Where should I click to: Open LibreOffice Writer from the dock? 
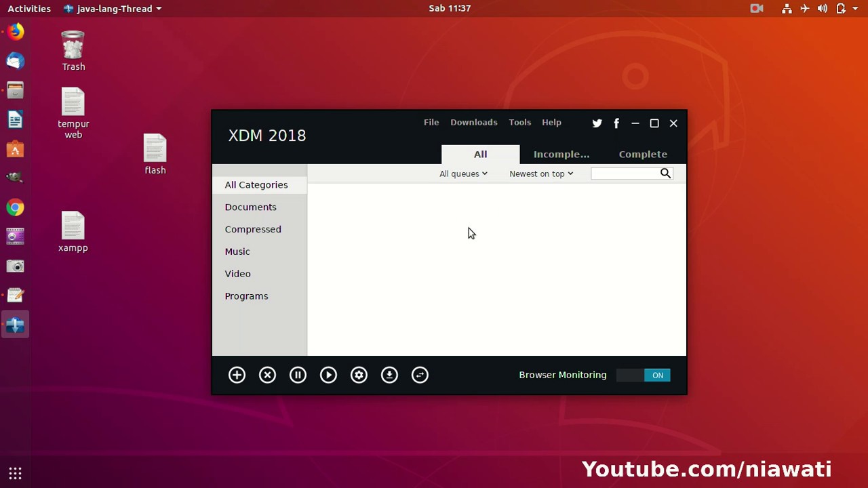coord(15,120)
